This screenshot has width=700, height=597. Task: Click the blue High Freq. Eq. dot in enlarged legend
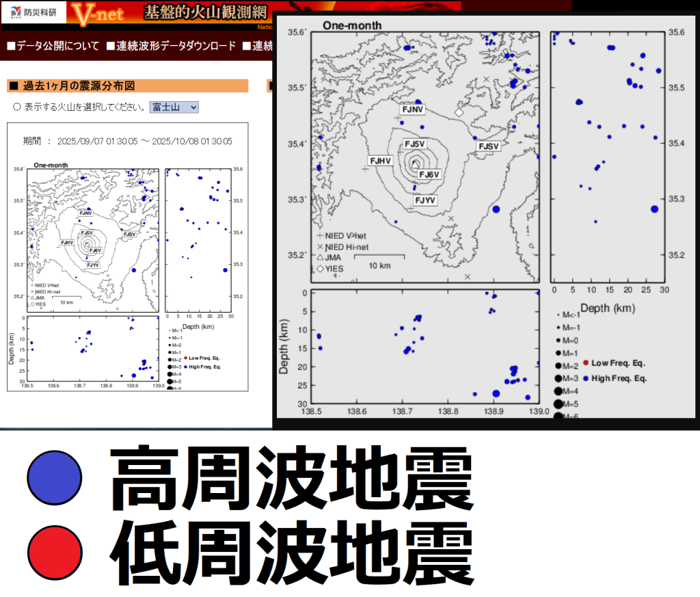pyautogui.click(x=585, y=378)
